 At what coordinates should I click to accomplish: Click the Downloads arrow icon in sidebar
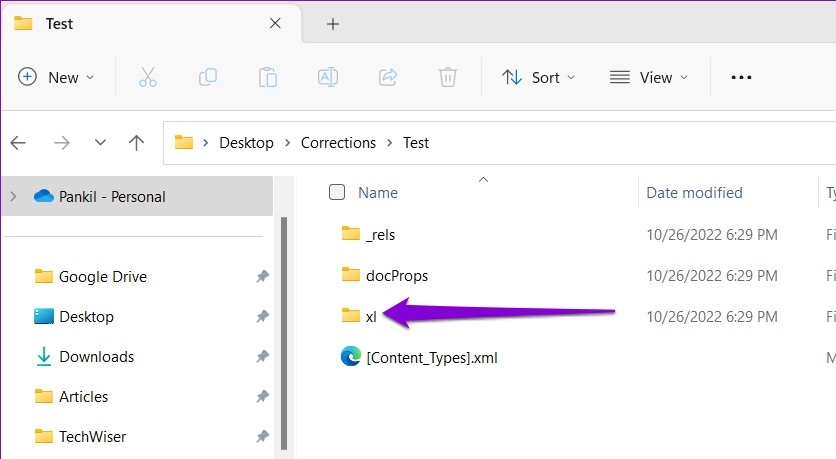44,357
